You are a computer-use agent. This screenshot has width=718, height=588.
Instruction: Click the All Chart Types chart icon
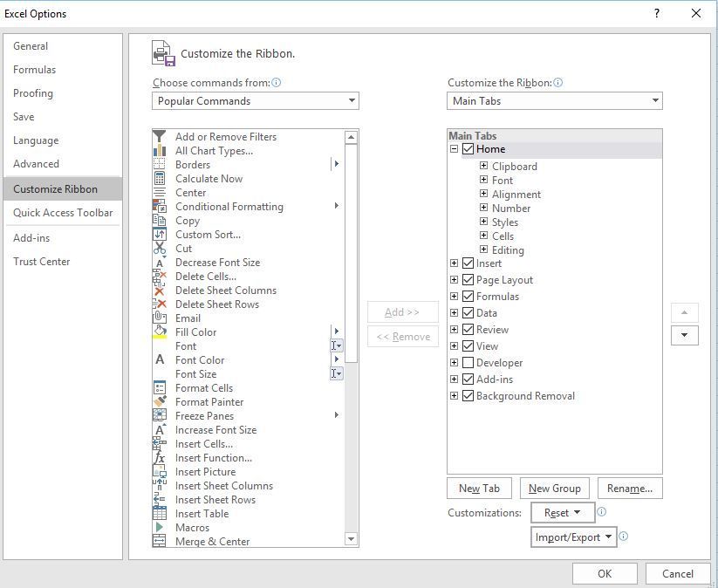[160, 151]
